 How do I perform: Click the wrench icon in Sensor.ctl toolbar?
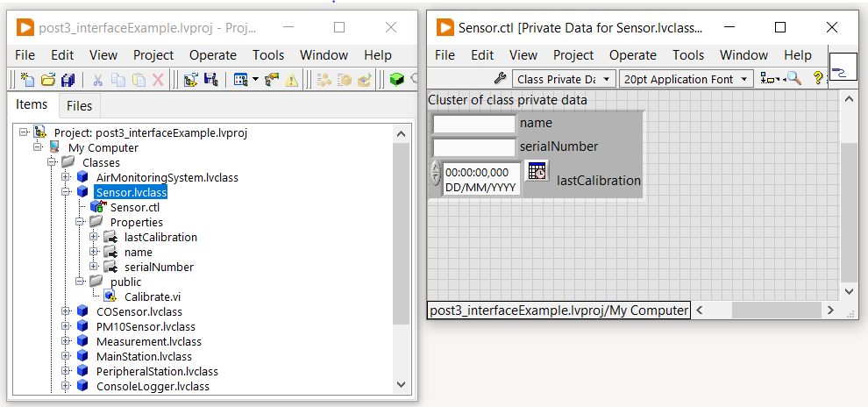(501, 79)
